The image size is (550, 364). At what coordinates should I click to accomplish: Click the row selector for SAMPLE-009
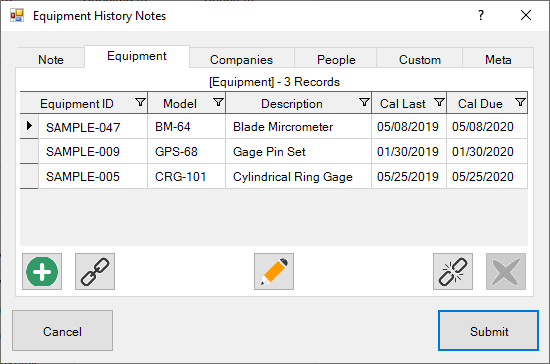pos(29,151)
